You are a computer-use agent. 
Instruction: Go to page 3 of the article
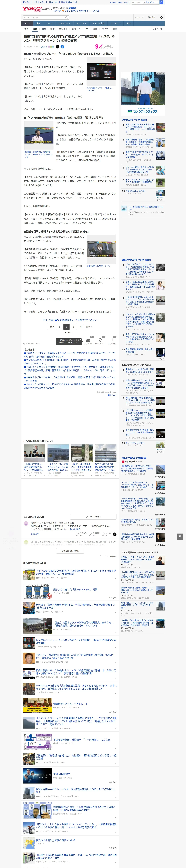[74, 327]
